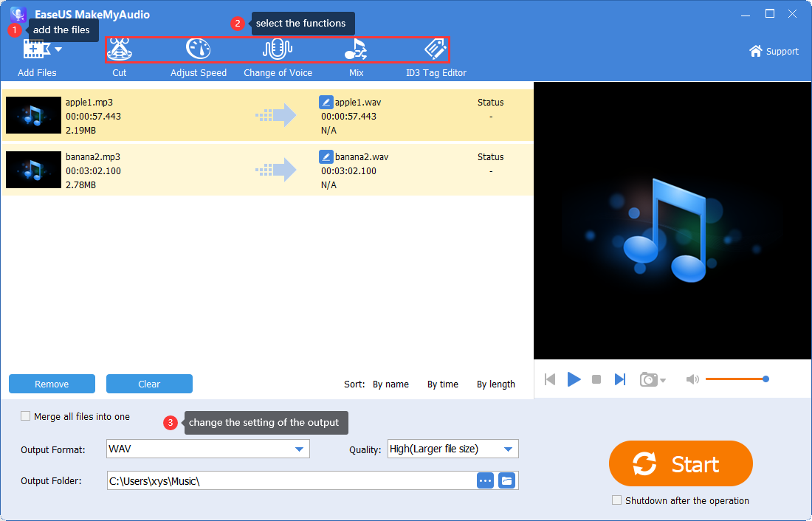
Task: Enable Merge all files into one
Action: coord(25,416)
